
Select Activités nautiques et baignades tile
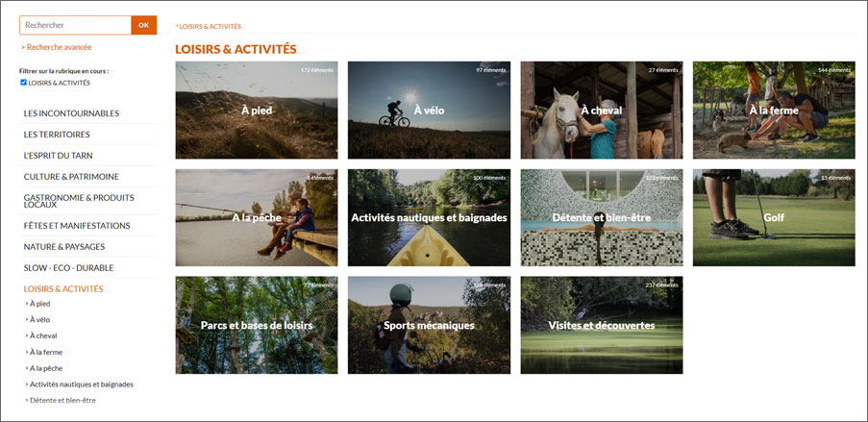click(429, 217)
